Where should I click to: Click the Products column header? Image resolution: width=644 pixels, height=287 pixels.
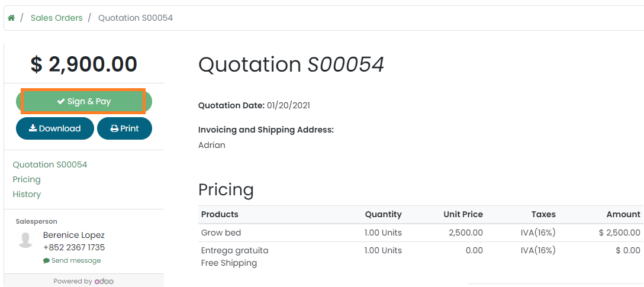220,214
